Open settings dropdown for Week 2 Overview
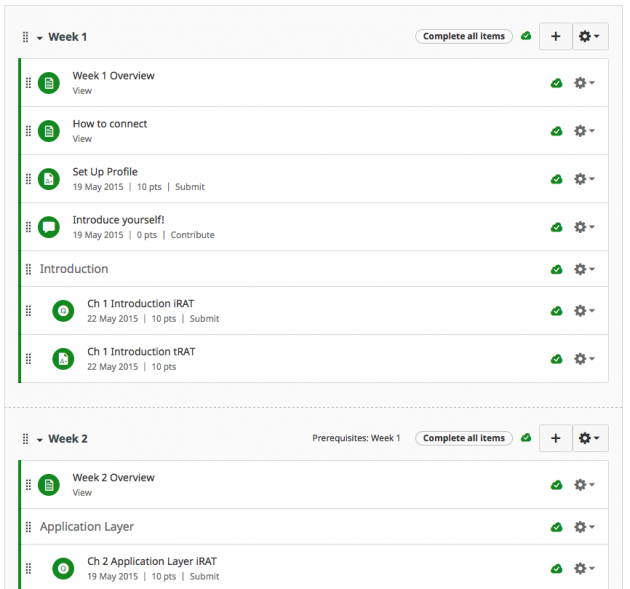This screenshot has height=589, width=630. 584,485
